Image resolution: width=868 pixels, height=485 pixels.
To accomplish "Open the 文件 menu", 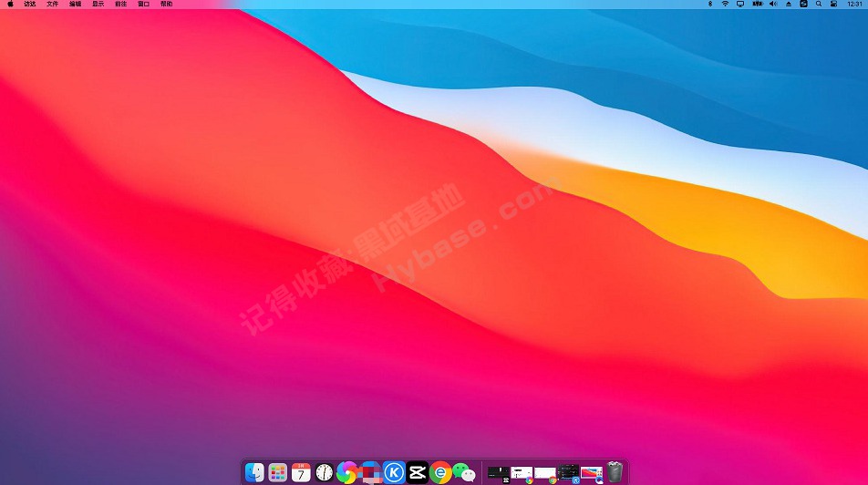I will tap(53, 4).
